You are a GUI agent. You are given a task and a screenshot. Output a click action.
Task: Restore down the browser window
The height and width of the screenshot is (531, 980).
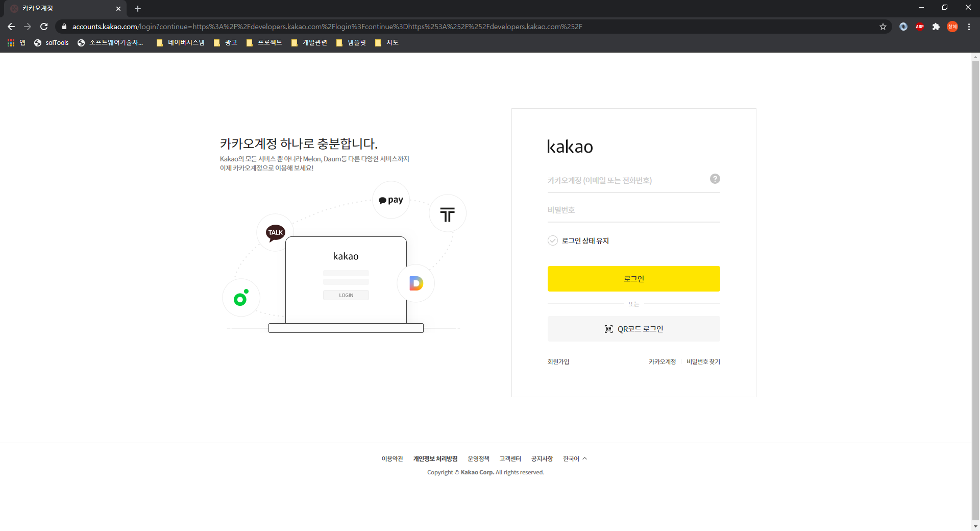pyautogui.click(x=945, y=8)
